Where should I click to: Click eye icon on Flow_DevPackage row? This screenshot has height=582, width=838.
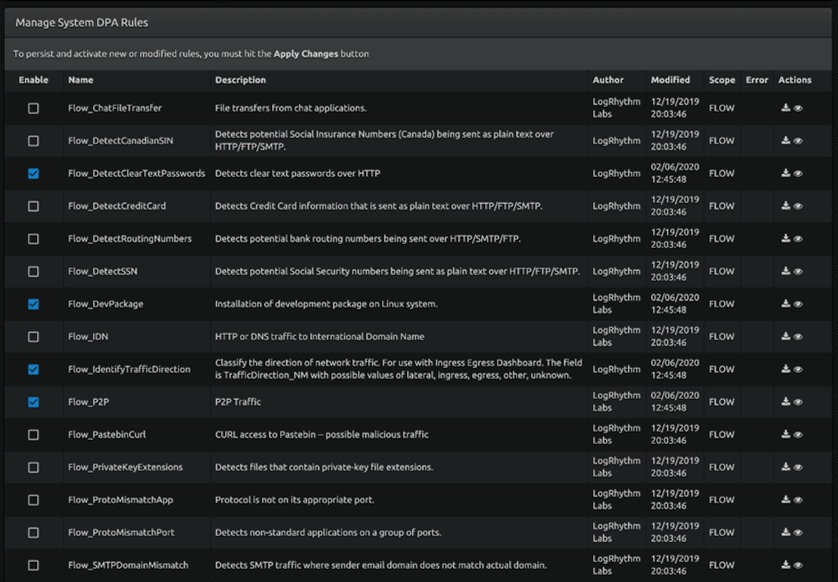click(x=798, y=304)
